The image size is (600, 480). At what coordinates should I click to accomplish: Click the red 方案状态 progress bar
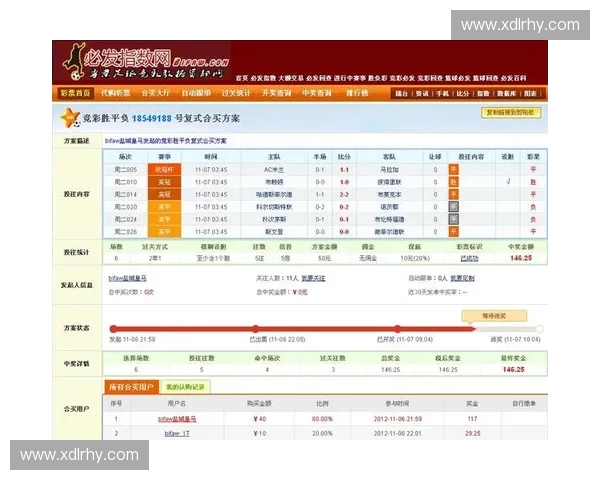pyautogui.click(x=300, y=328)
